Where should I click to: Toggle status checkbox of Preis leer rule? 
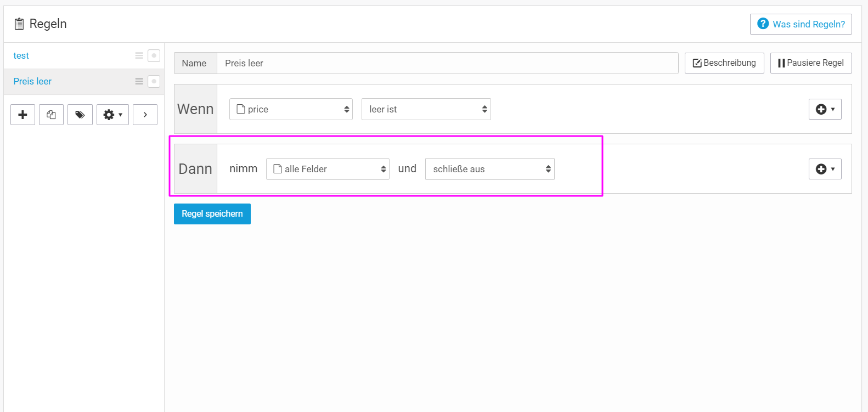[x=154, y=81]
